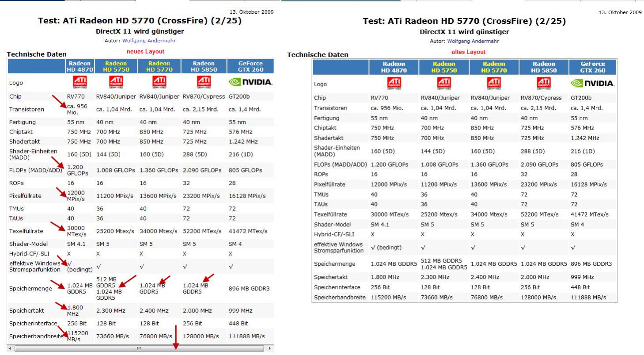This screenshot has width=644, height=355.
Task: Click '16128 MPix/s' cell, altes Layout
Action: 589,184
